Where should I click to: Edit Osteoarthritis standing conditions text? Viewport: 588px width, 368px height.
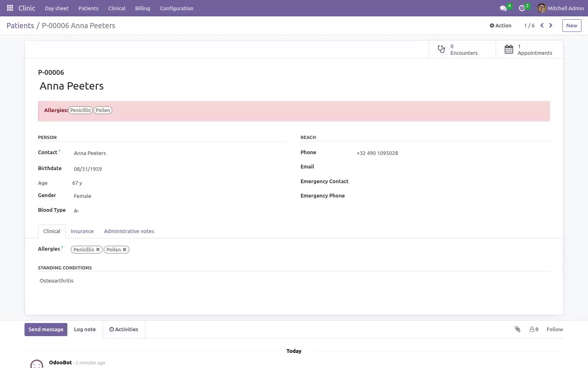(294, 280)
